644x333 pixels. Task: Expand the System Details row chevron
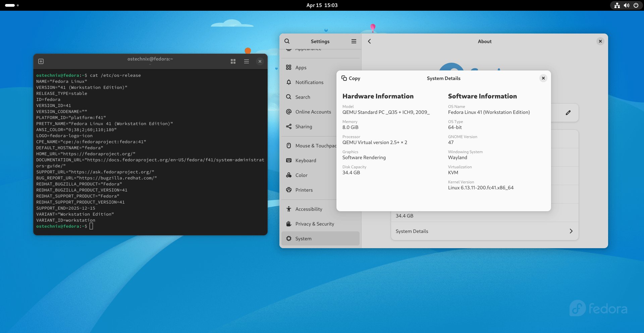pyautogui.click(x=571, y=231)
